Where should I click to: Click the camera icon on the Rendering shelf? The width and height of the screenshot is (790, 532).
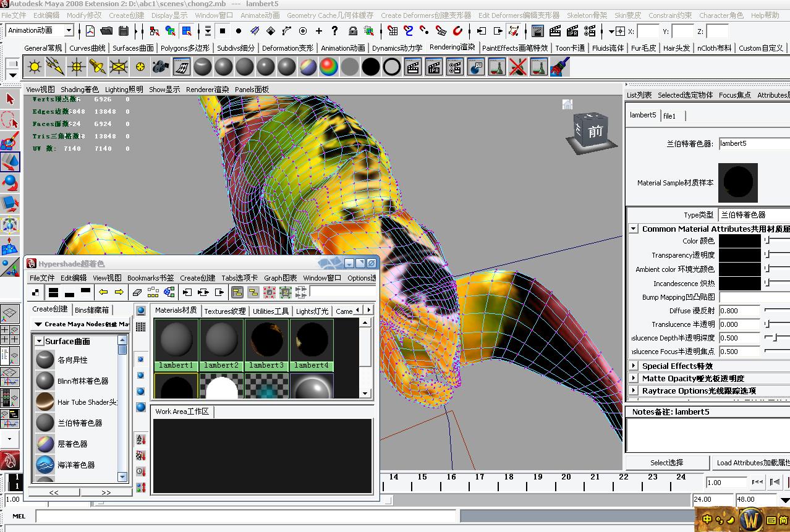[161, 67]
